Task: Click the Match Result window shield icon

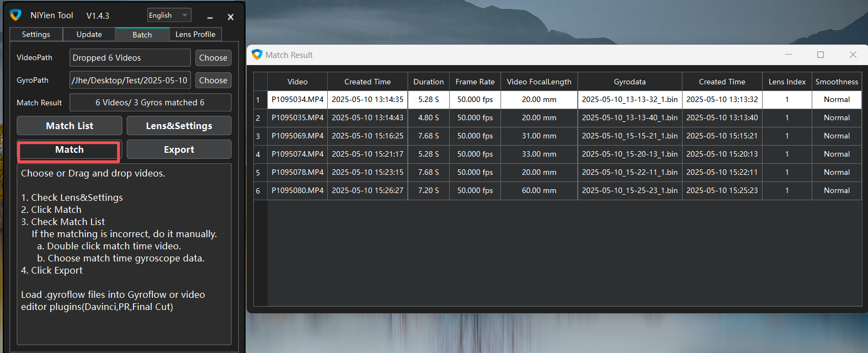Action: (257, 55)
